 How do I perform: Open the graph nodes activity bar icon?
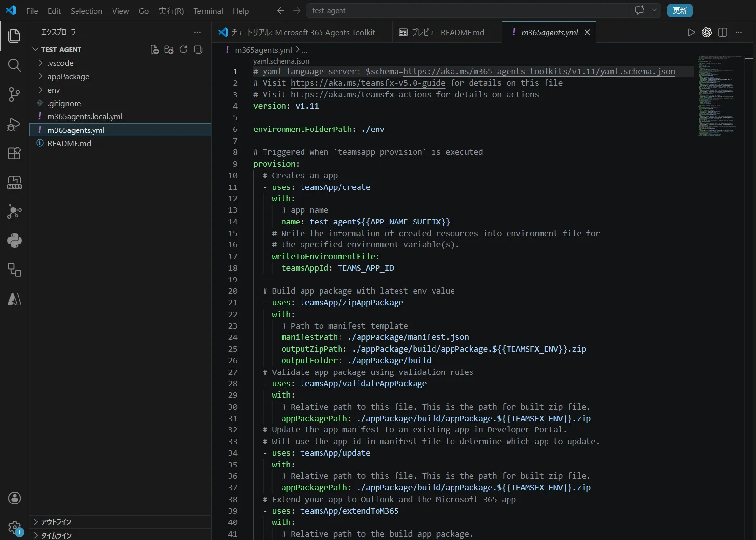click(x=15, y=212)
